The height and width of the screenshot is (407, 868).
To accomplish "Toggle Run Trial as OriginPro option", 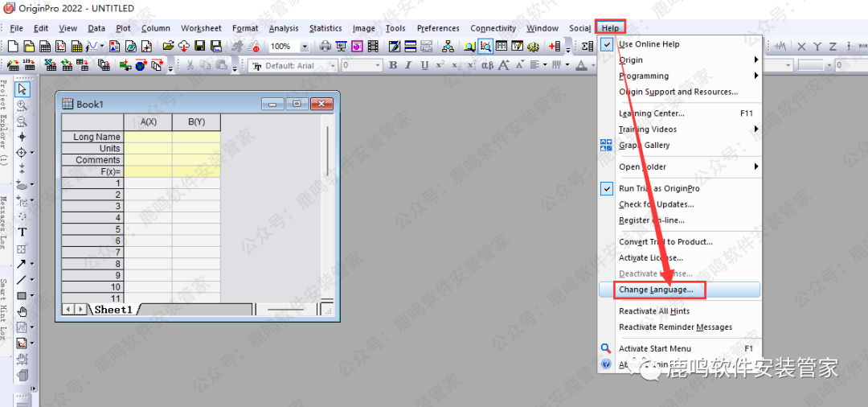I will pyautogui.click(x=659, y=188).
